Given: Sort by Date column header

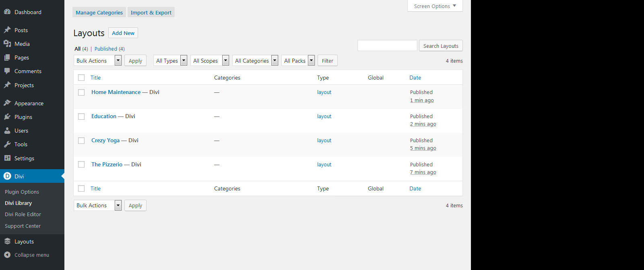Looking at the screenshot, I should (x=415, y=78).
